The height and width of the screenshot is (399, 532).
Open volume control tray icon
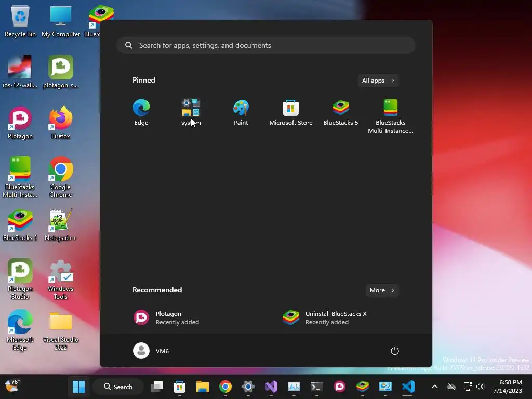click(x=480, y=387)
